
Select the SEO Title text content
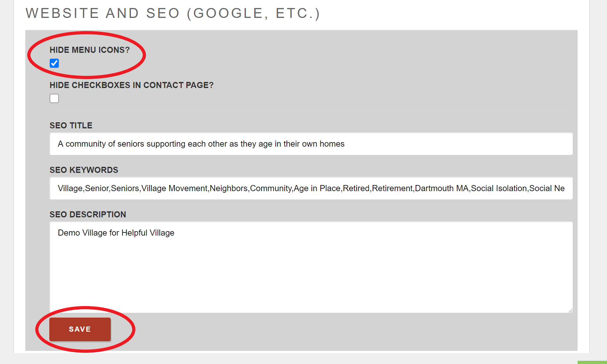click(201, 144)
